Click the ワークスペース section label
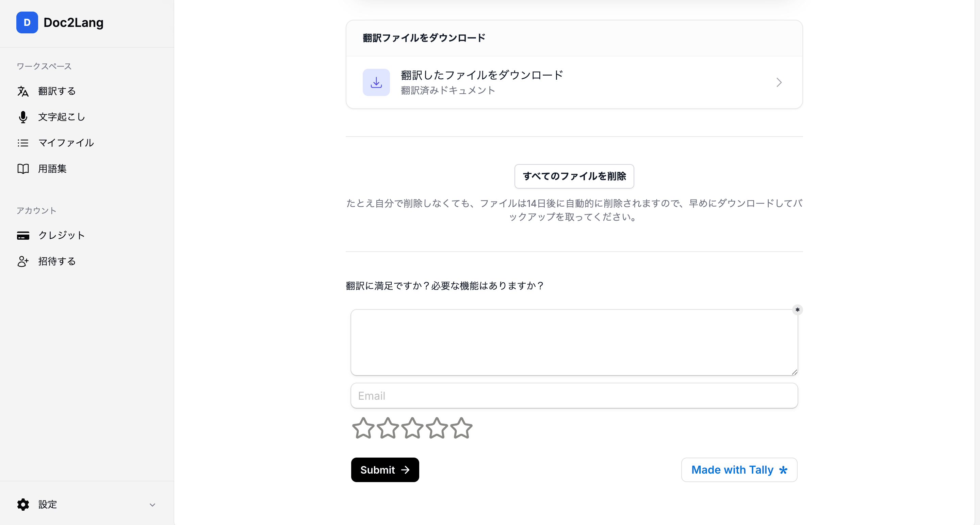Screen dimensions: 980x525 click(44, 66)
